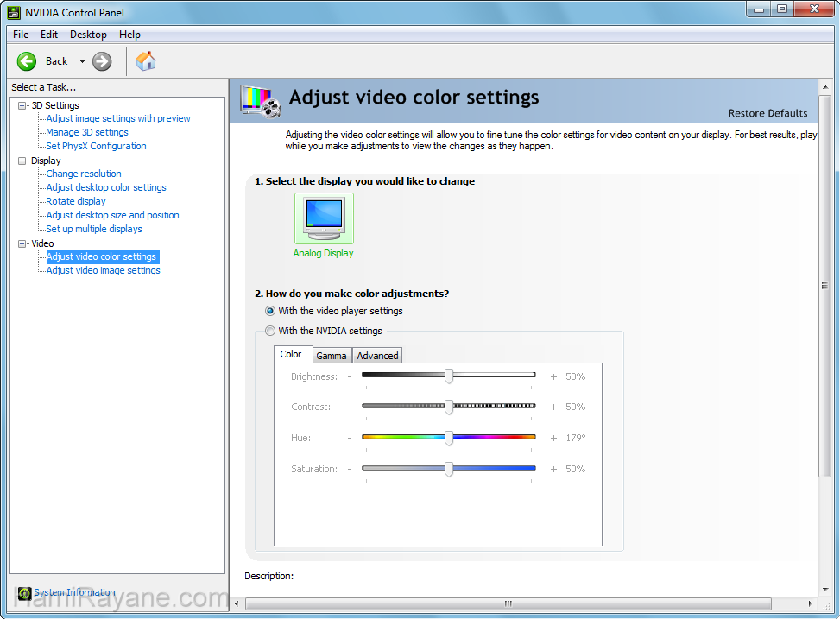
Task: Collapse the Display tree node
Action: [x=22, y=161]
